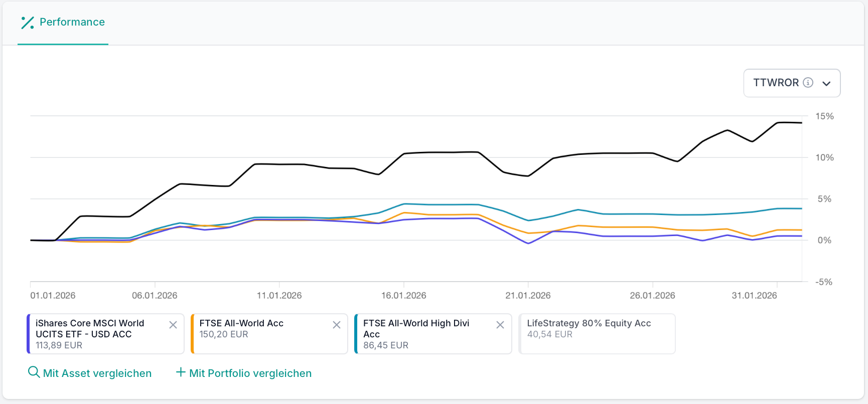868x404 pixels.
Task: Click the magnifier icon for asset comparison
Action: click(x=34, y=372)
